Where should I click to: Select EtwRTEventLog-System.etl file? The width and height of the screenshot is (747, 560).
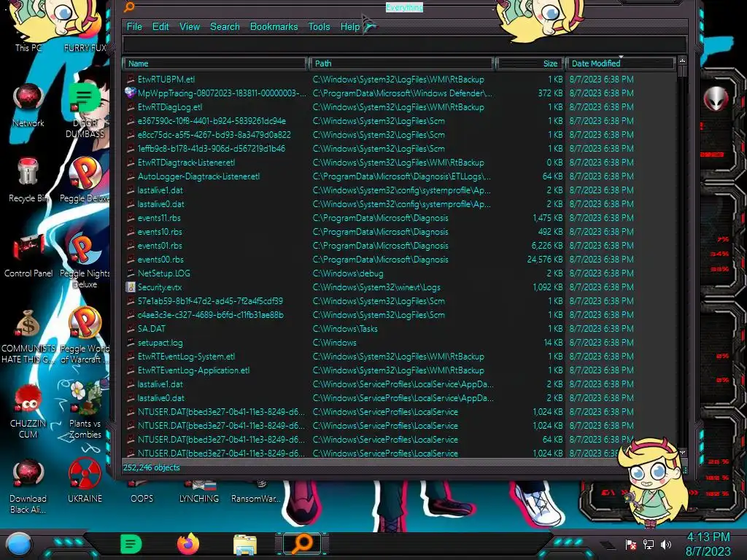pos(186,356)
